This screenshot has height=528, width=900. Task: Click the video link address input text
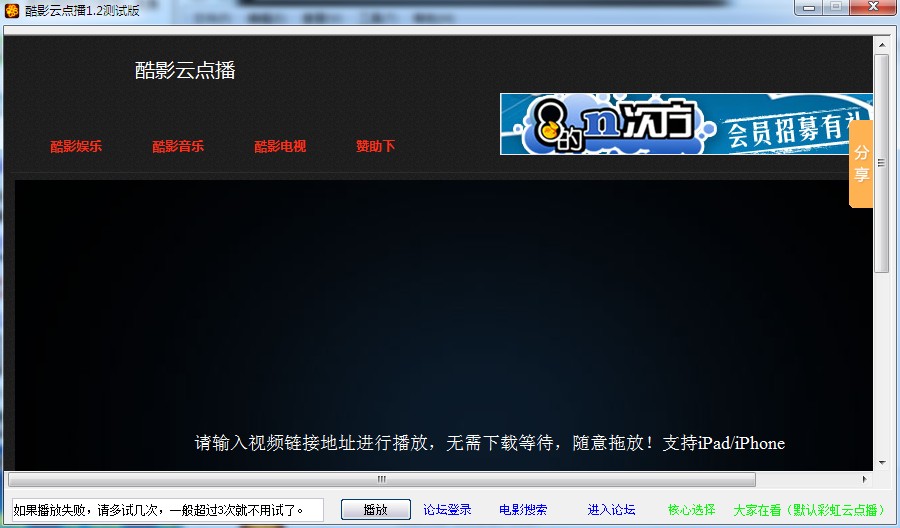(489, 443)
